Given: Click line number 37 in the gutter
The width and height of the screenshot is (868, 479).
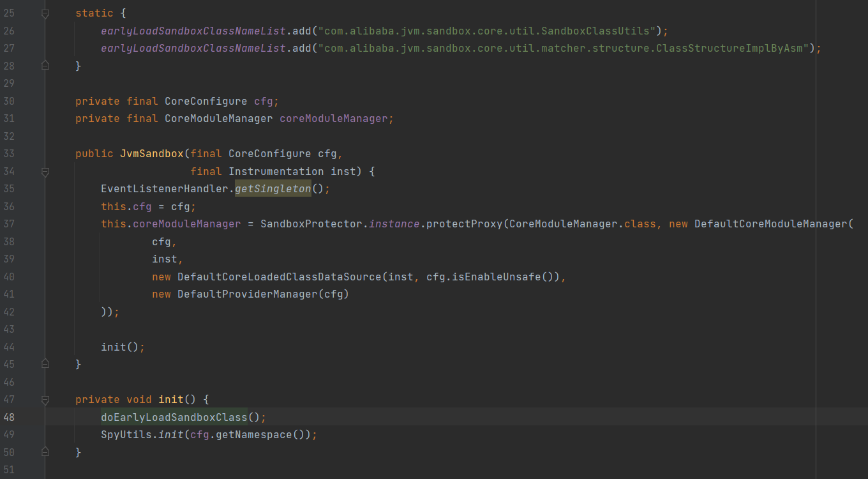Looking at the screenshot, I should click(x=9, y=224).
